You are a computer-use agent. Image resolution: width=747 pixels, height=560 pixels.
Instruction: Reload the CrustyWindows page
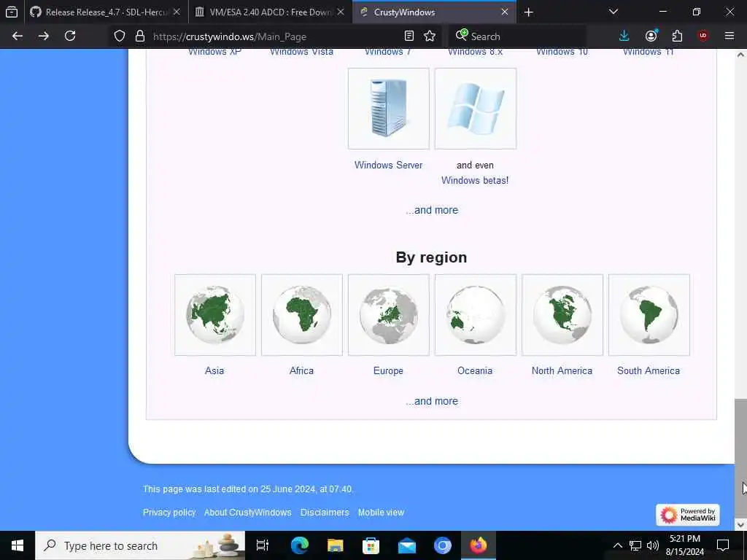(x=70, y=36)
